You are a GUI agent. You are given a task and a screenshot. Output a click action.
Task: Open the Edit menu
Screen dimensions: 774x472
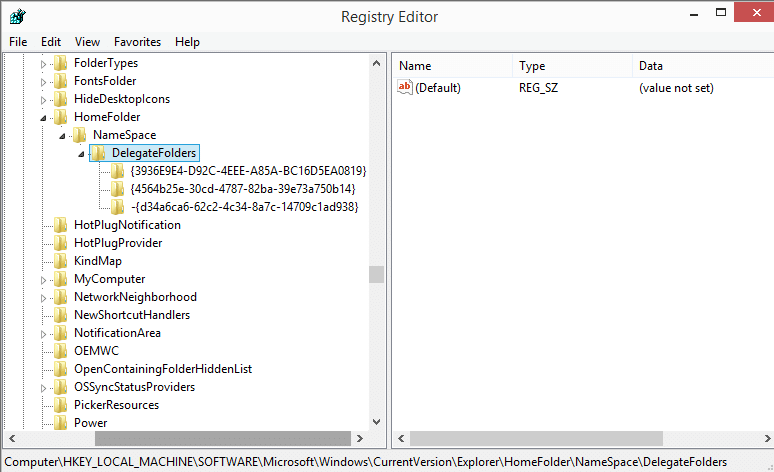[x=51, y=42]
